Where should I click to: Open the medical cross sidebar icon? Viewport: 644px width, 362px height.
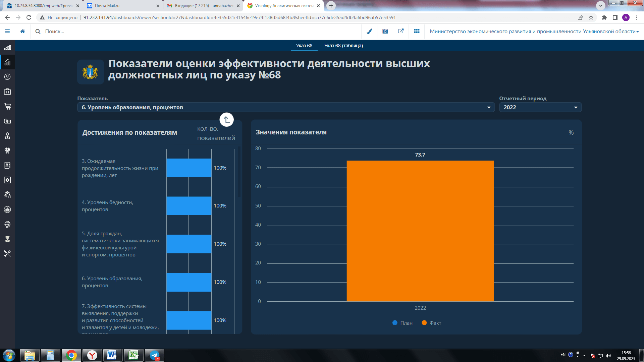(7, 180)
